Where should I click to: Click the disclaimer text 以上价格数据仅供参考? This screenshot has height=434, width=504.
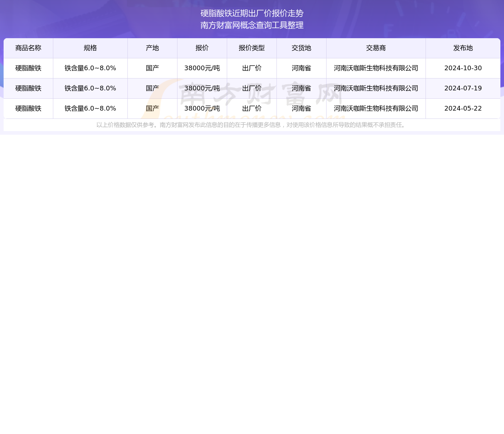(x=125, y=125)
